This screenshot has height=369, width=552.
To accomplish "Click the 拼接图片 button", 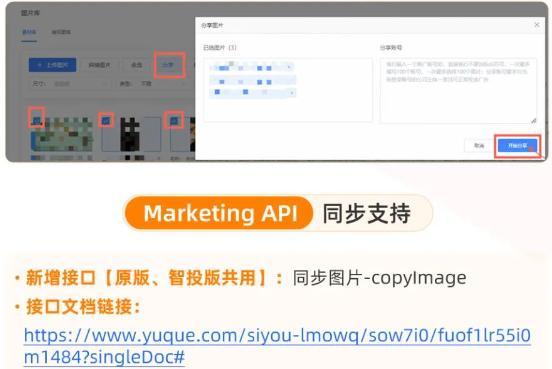I will 99,65.
